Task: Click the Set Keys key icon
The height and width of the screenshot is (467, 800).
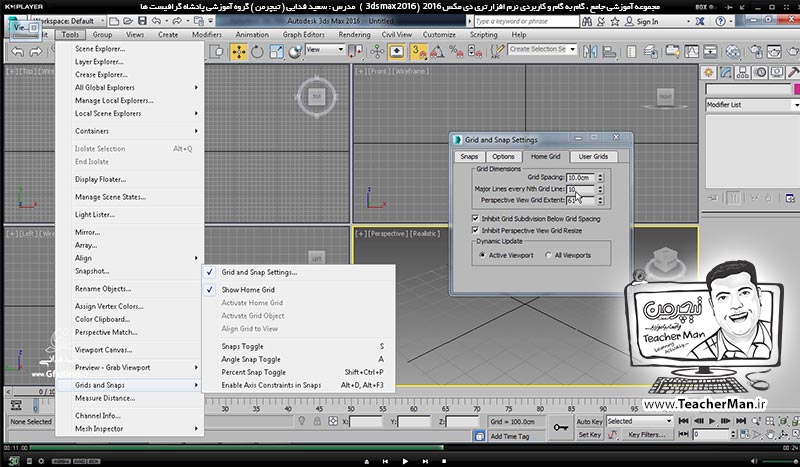Action: point(561,428)
